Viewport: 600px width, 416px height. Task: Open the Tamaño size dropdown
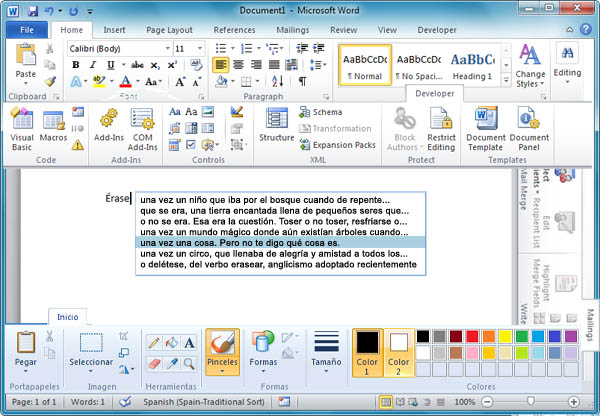click(x=326, y=371)
